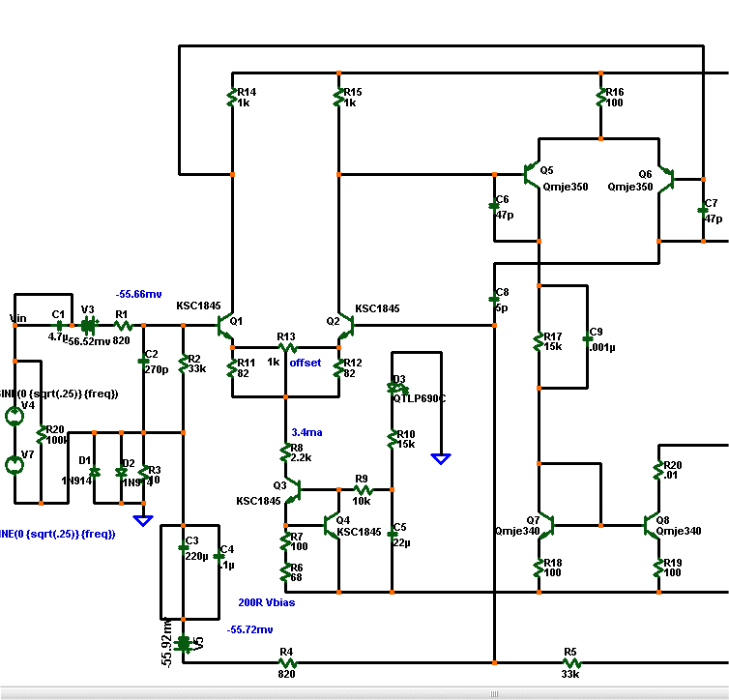Click the R16 100 ohm resistor symbol
The image size is (729, 700).
pyautogui.click(x=600, y=97)
